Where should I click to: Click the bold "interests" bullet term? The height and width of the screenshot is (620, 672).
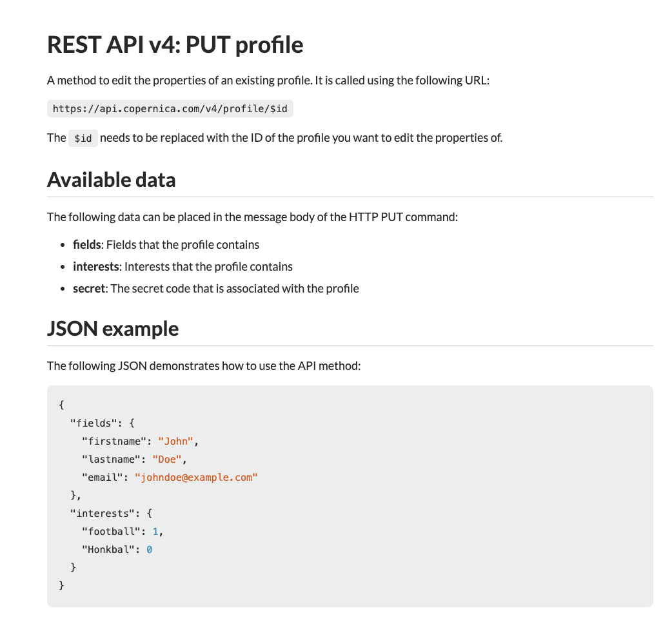[95, 267]
